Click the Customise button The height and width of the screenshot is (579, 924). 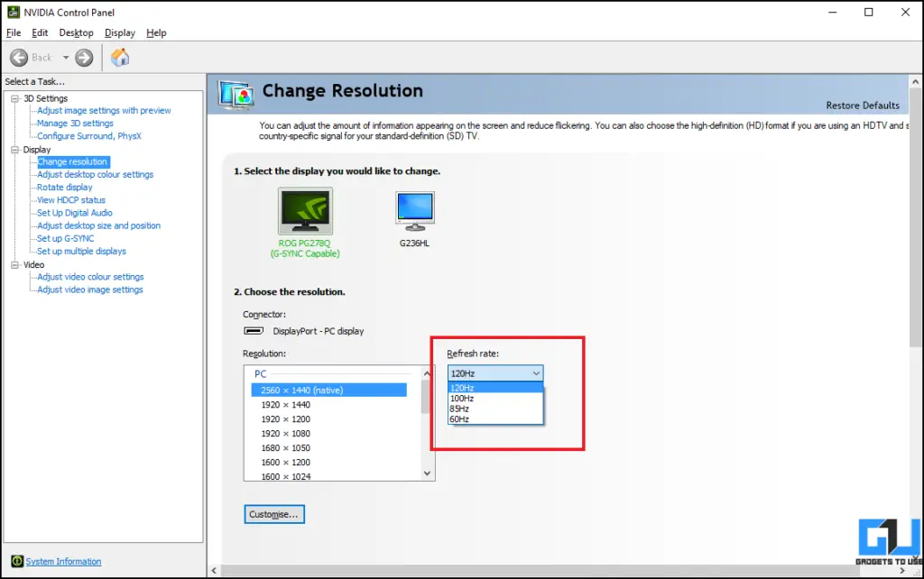point(273,513)
